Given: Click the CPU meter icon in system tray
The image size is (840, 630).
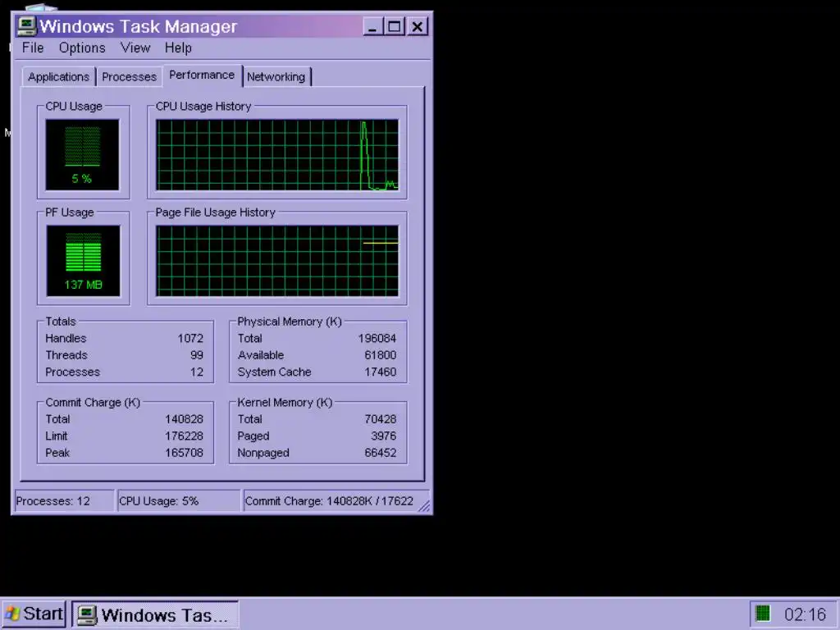Looking at the screenshot, I should click(x=762, y=614).
